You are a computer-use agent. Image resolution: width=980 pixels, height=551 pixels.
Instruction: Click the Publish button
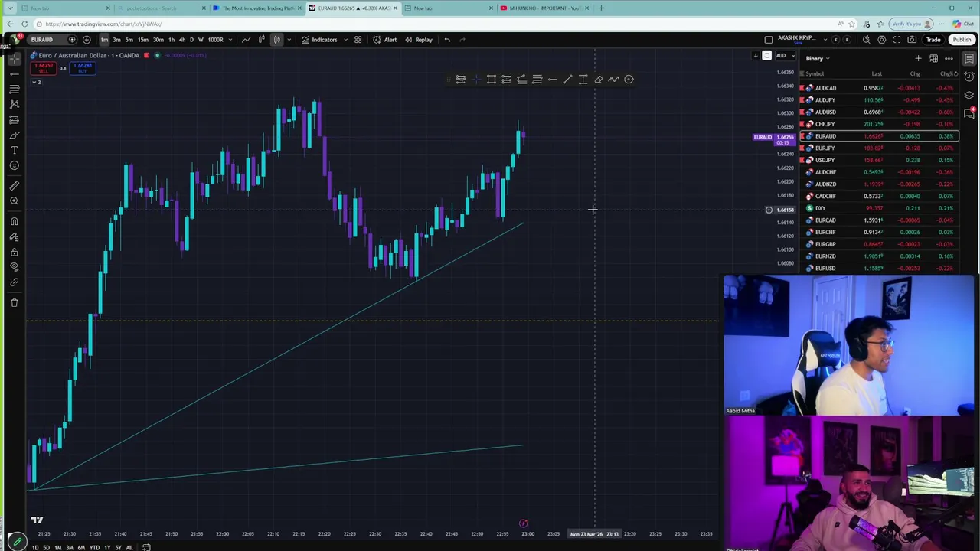pos(962,40)
